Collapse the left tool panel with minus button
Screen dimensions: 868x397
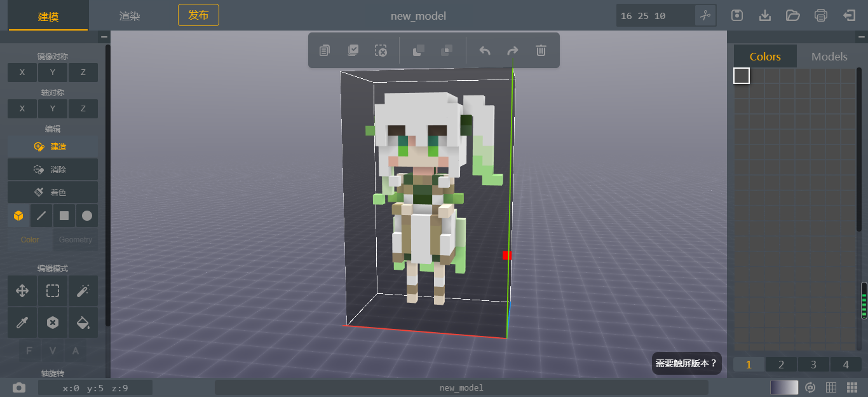(104, 38)
